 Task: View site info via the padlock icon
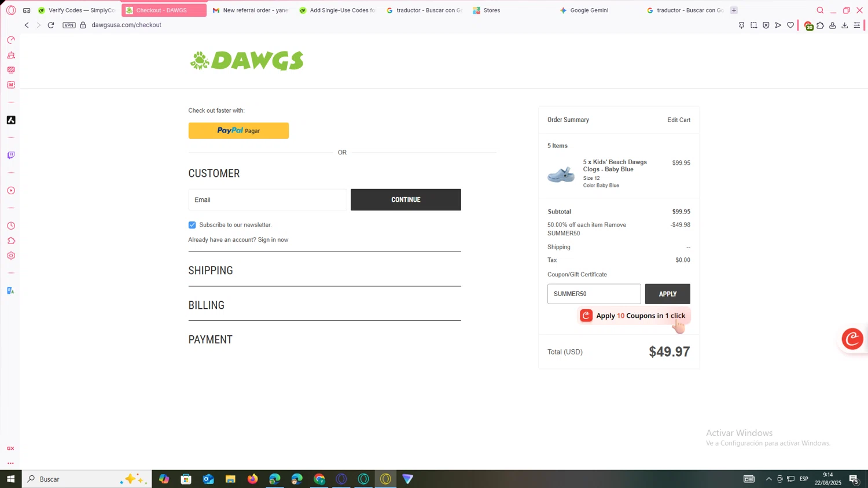[83, 25]
